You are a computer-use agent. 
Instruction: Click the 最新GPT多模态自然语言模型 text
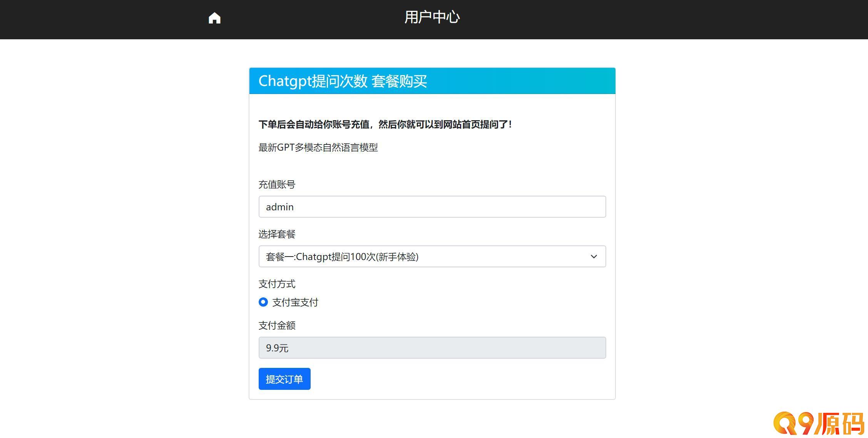pyautogui.click(x=318, y=148)
